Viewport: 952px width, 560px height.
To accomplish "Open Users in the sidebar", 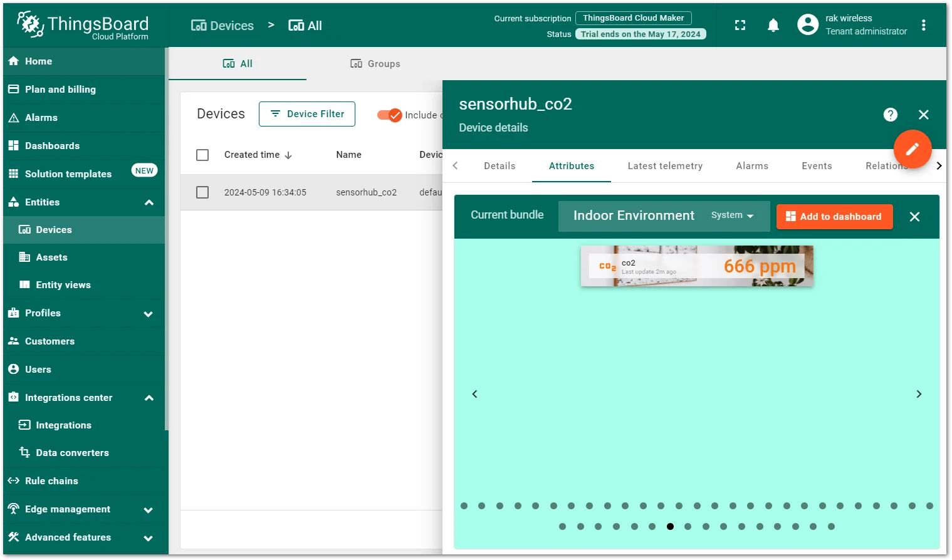I will click(84, 370).
